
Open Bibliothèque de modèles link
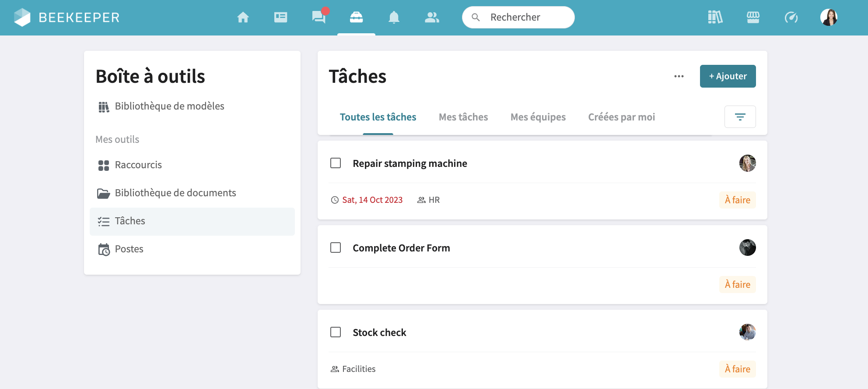pos(169,106)
